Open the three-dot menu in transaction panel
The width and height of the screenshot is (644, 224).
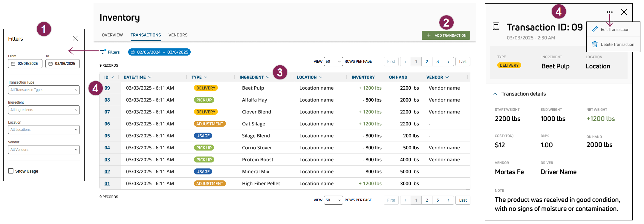(x=609, y=12)
